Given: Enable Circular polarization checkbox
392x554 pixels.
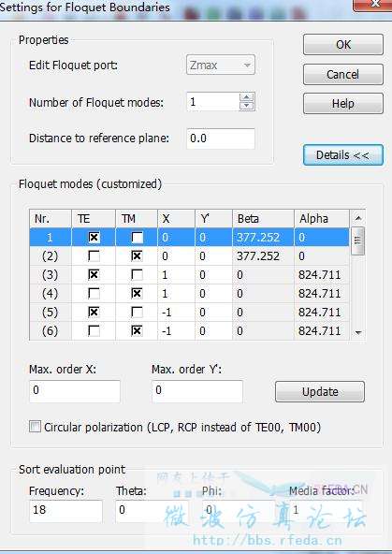Looking at the screenshot, I should point(35,427).
